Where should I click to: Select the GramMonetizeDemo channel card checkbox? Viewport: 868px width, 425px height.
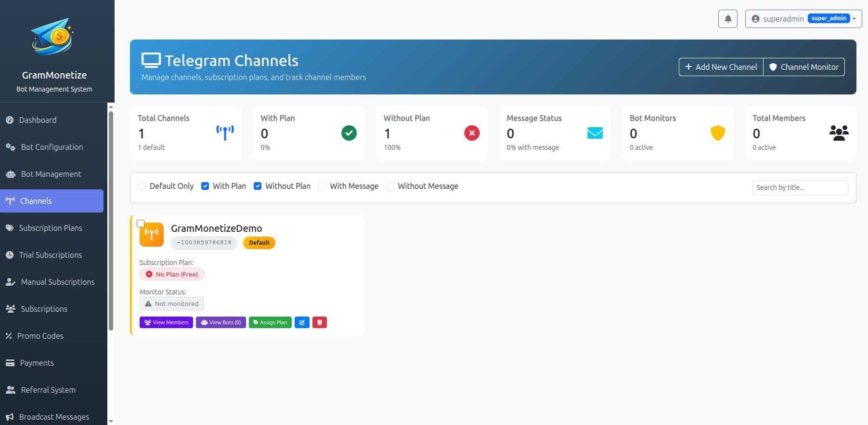click(x=141, y=224)
